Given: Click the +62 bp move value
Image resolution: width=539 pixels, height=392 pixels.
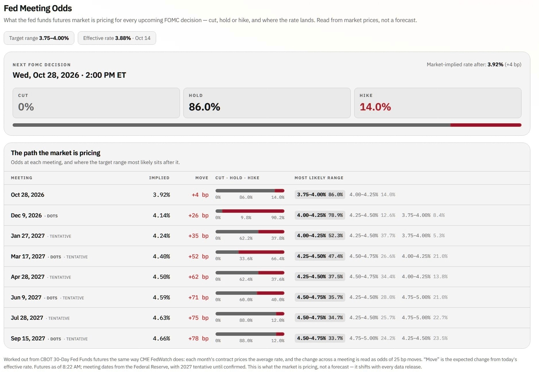Looking at the screenshot, I should pyautogui.click(x=198, y=277).
